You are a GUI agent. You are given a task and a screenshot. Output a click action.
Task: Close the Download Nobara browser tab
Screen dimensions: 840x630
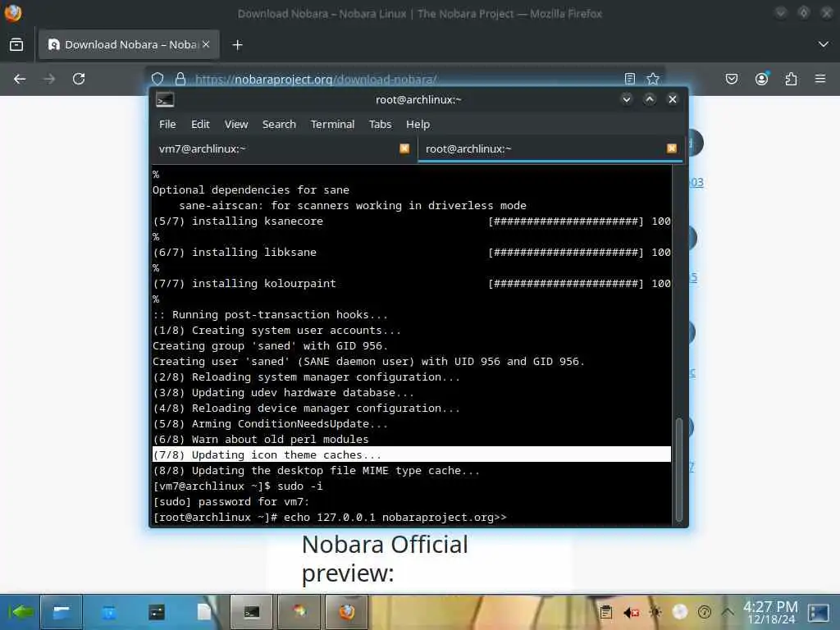(206, 44)
